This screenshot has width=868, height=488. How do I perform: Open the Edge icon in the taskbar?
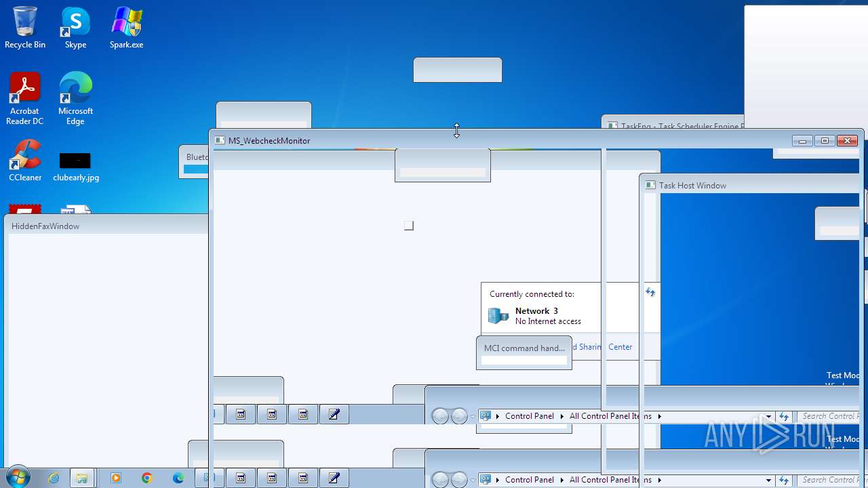click(x=178, y=478)
